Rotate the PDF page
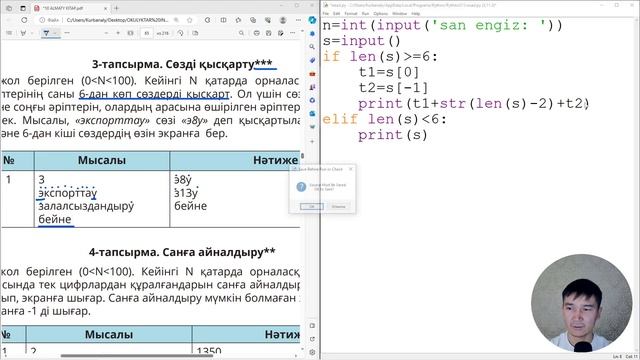Image resolution: width=640 pixels, height=360 pixels. click(x=180, y=33)
